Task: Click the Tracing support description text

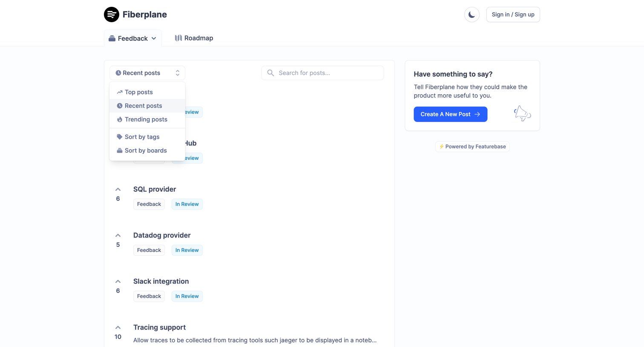Action: click(x=255, y=340)
